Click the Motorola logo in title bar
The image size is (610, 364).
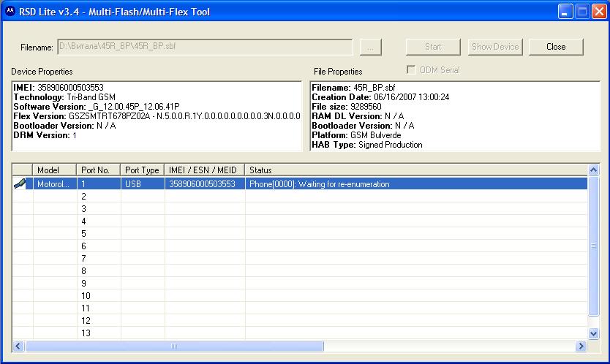(x=10, y=11)
